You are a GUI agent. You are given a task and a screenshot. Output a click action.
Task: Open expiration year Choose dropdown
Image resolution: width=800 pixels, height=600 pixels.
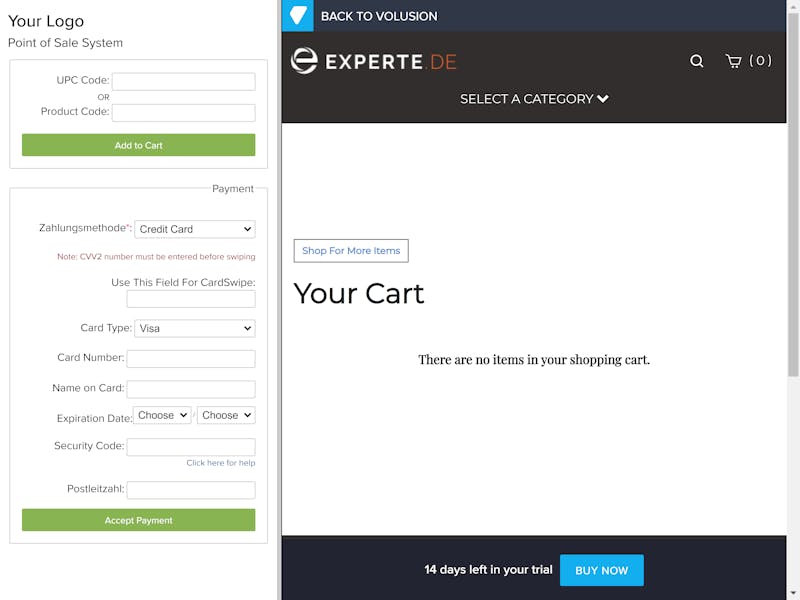click(x=227, y=415)
